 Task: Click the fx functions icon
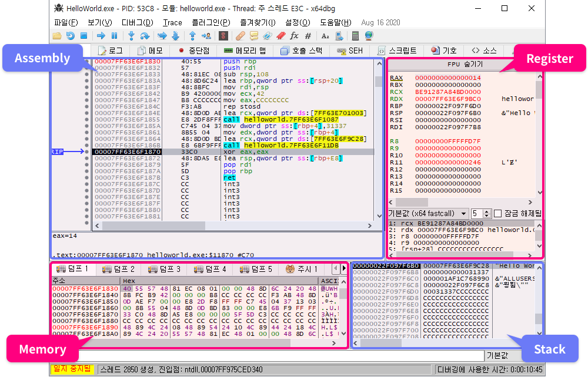295,36
